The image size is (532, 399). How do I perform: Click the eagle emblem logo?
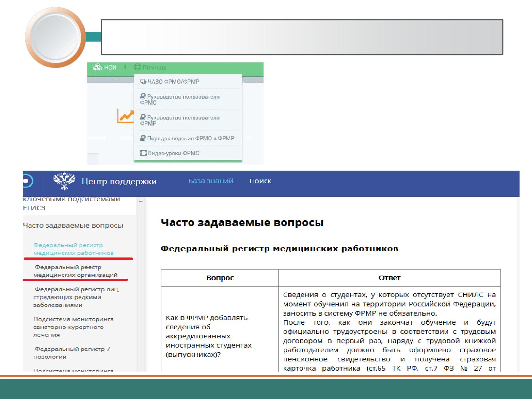pos(64,181)
